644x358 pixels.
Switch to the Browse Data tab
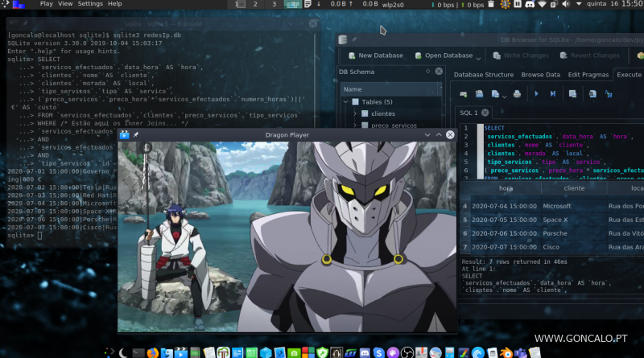coord(540,75)
